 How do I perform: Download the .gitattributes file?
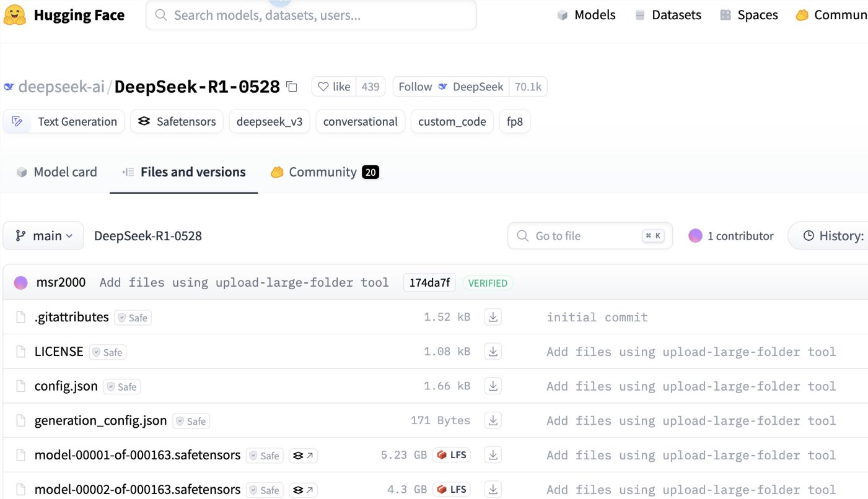(x=493, y=317)
